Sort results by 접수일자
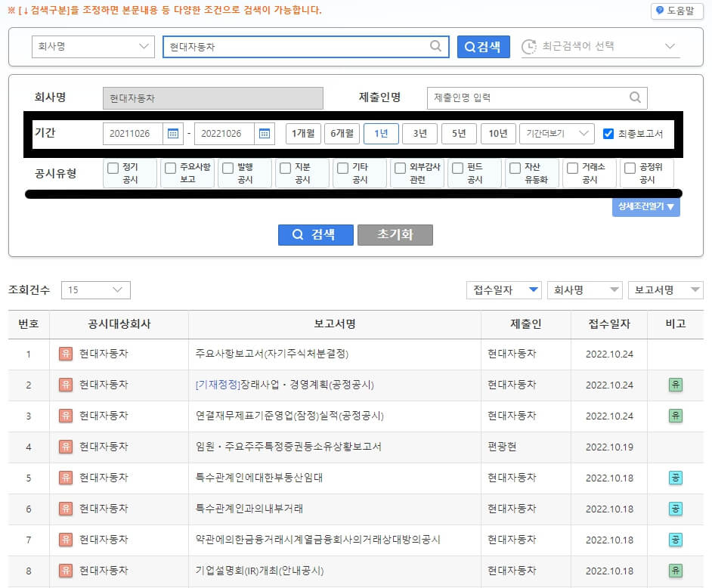 point(504,289)
